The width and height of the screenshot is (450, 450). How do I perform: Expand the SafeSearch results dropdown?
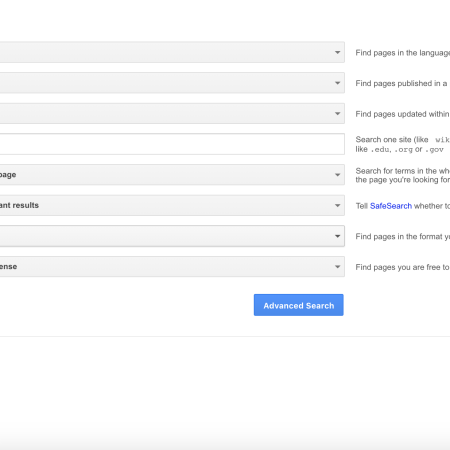pos(172,205)
